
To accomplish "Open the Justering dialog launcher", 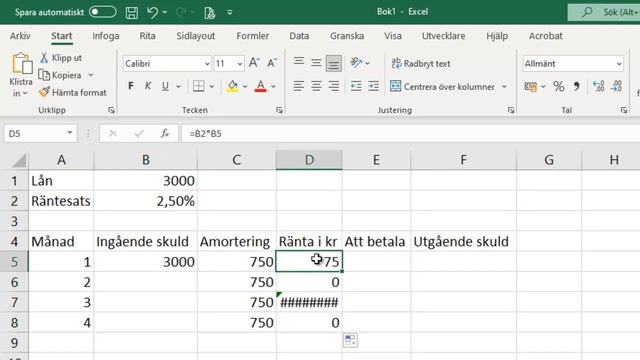I will (x=511, y=110).
